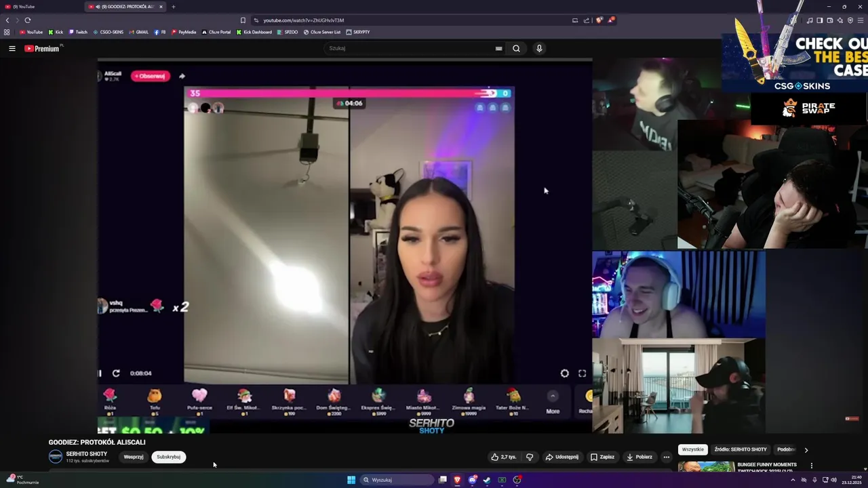Open a new browser tab

point(173,7)
